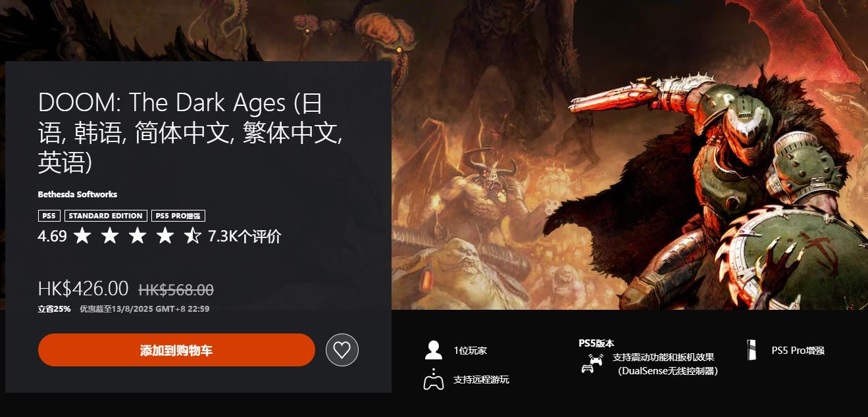Click the half-filled fifth rating star
Viewport: 868px width, 417px height.
pos(192,235)
